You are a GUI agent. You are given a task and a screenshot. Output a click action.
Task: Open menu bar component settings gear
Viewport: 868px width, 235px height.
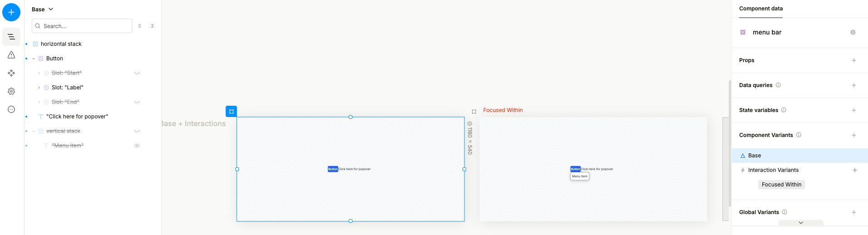(853, 32)
